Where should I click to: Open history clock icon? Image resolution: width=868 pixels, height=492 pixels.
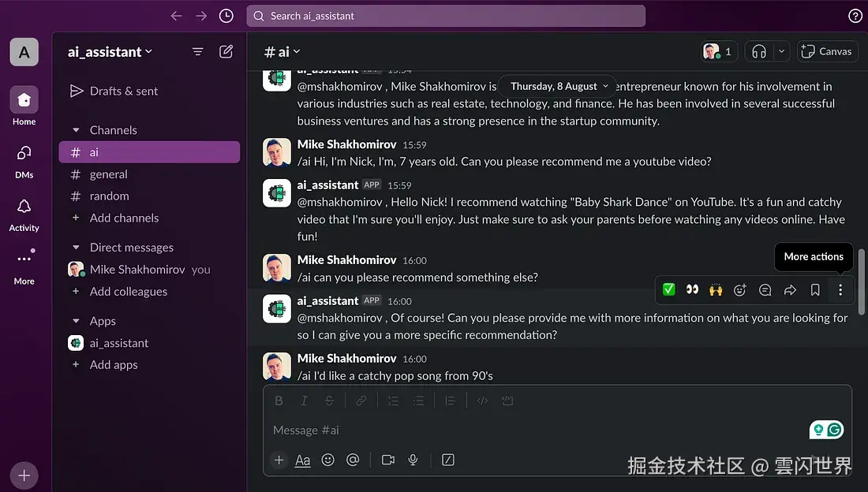226,16
